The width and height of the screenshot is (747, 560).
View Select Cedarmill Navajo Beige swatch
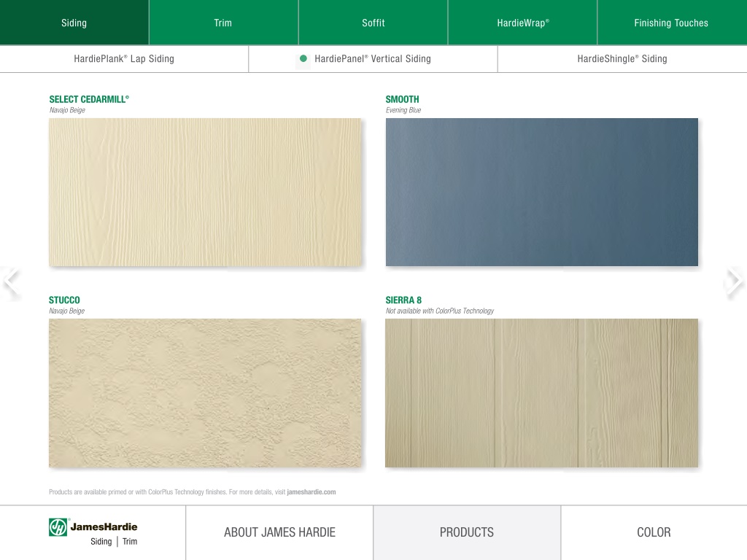click(205, 192)
